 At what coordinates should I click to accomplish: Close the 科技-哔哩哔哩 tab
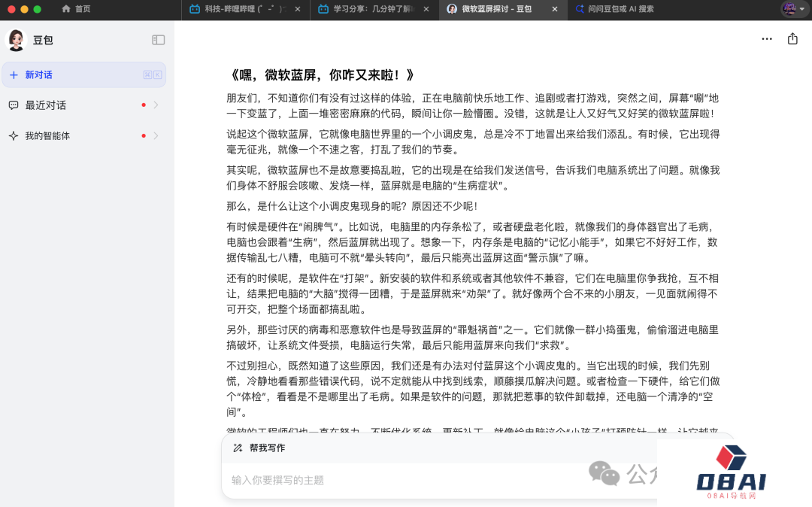tap(298, 9)
